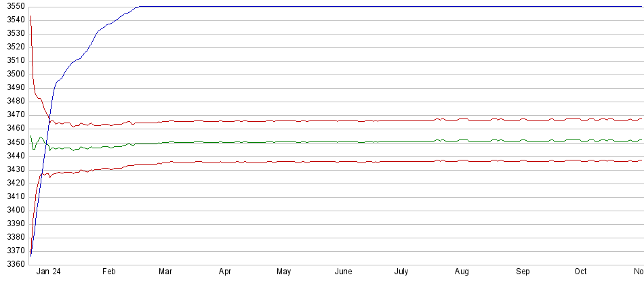644x281 pixels.
Task: Click the 'Aug' month label
Action: (x=462, y=272)
